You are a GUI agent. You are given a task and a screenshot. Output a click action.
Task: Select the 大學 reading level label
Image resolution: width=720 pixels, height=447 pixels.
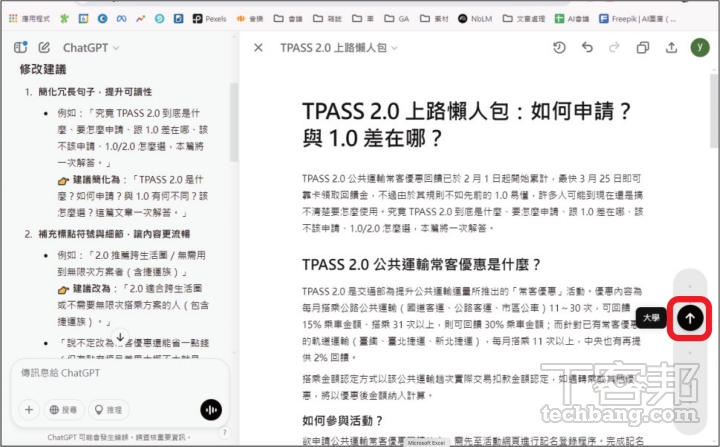pos(651,318)
